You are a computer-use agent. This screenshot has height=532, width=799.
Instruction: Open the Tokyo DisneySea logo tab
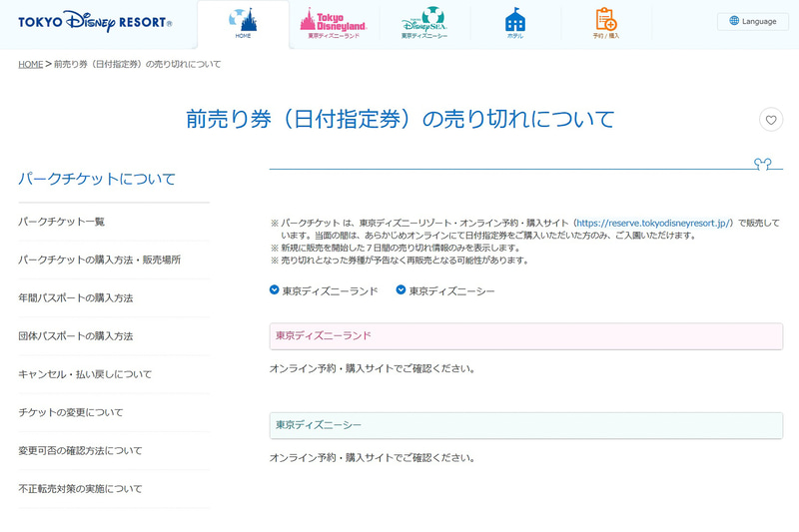424,24
